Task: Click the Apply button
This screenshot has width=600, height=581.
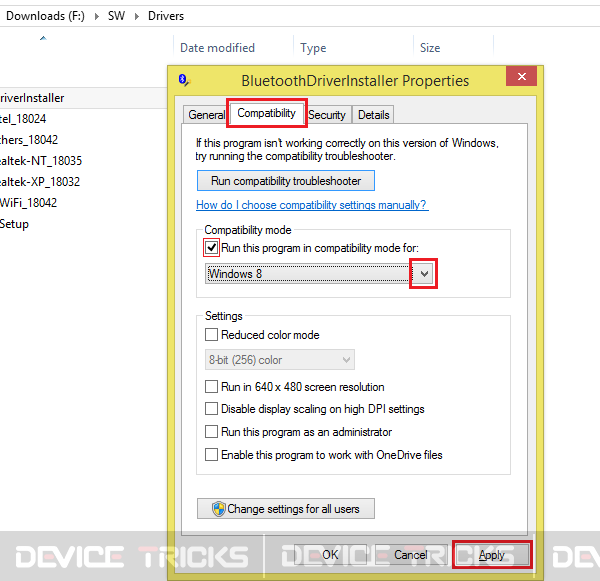Action: pos(492,555)
